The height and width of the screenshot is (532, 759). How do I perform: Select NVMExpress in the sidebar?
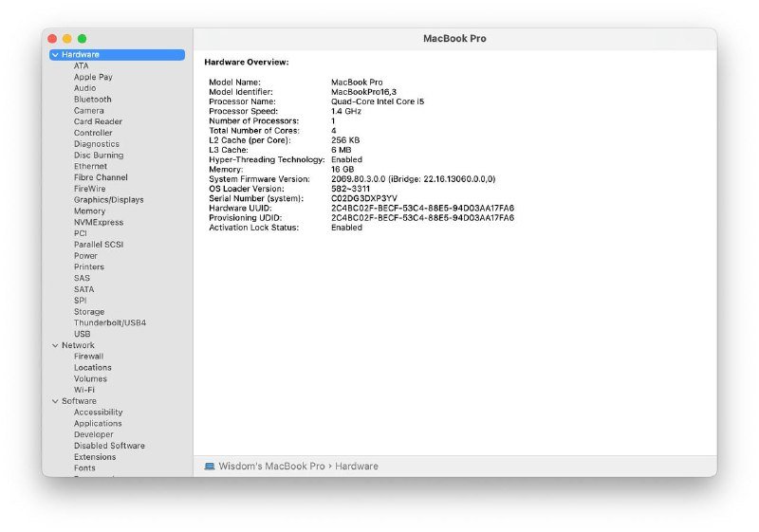pyautogui.click(x=99, y=222)
